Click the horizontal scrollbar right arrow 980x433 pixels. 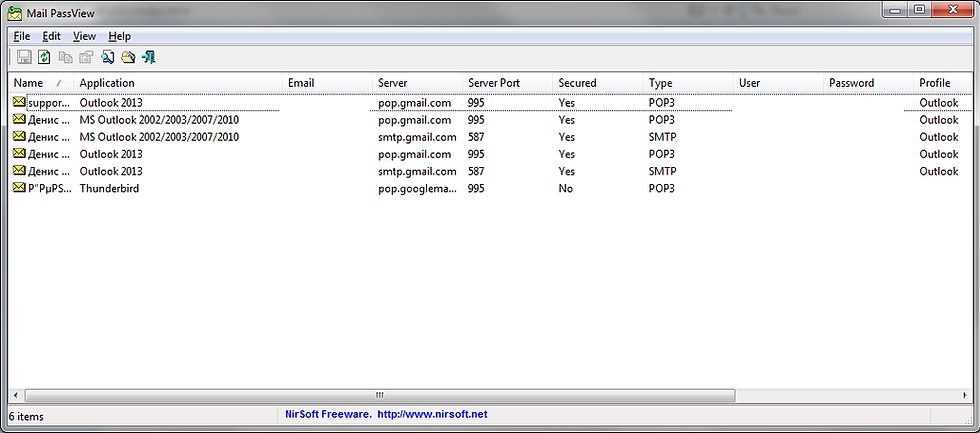point(965,396)
